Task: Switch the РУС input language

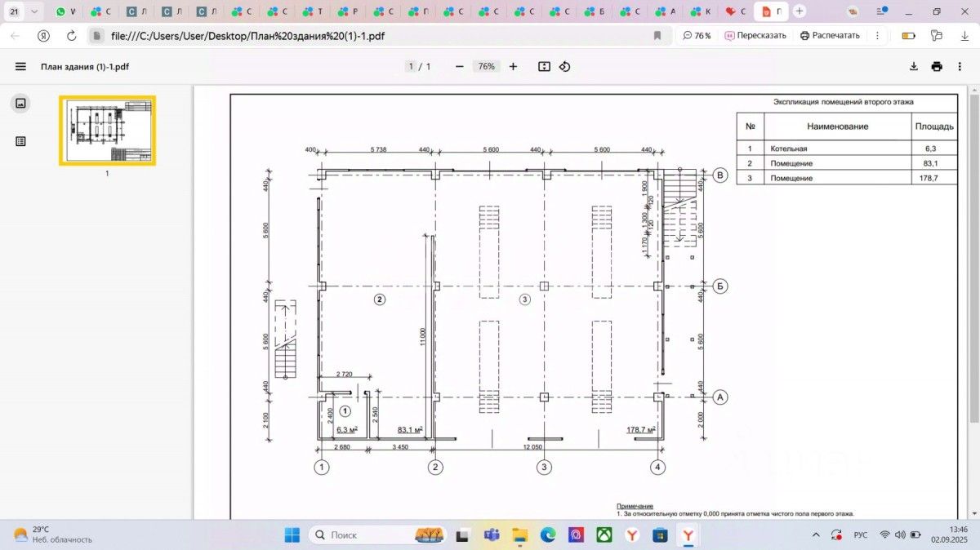Action: (861, 535)
